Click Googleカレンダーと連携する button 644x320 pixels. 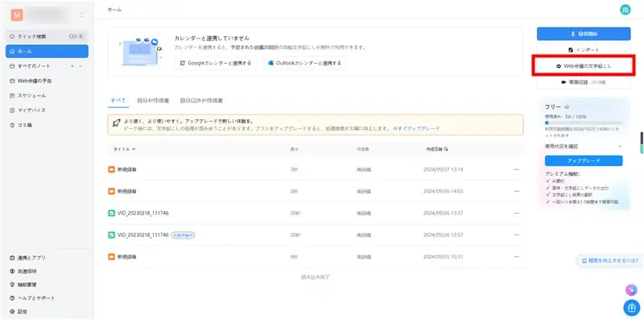point(216,64)
